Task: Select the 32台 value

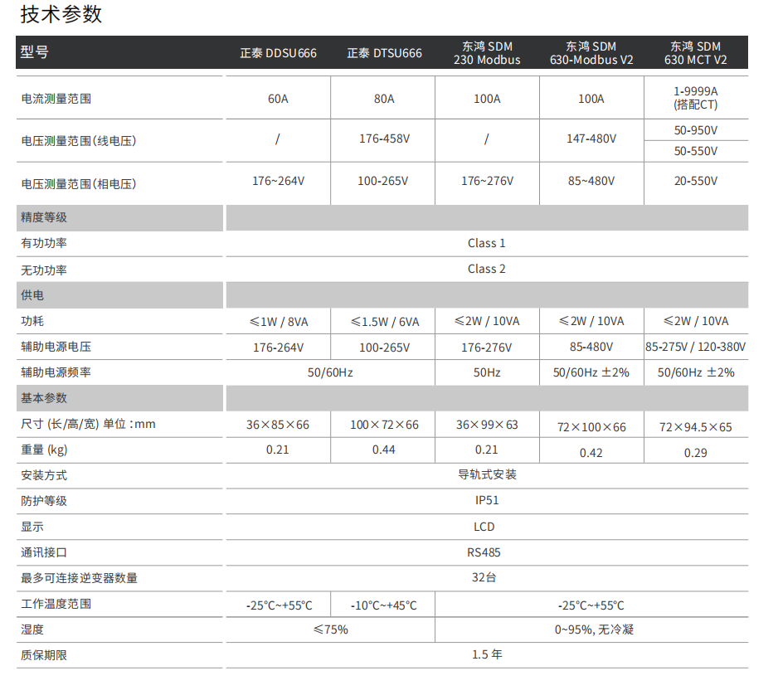Action: coord(484,577)
